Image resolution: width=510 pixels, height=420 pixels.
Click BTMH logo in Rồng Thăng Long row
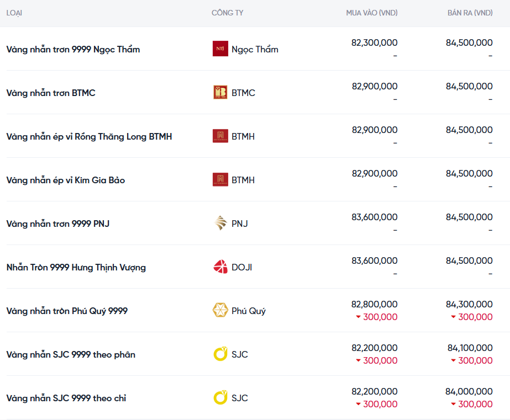point(220,136)
